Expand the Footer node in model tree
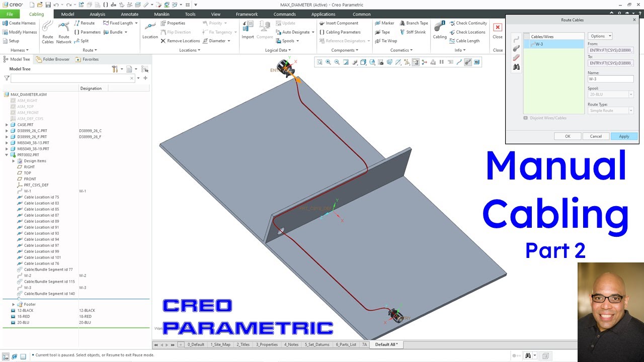 pyautogui.click(x=14, y=305)
